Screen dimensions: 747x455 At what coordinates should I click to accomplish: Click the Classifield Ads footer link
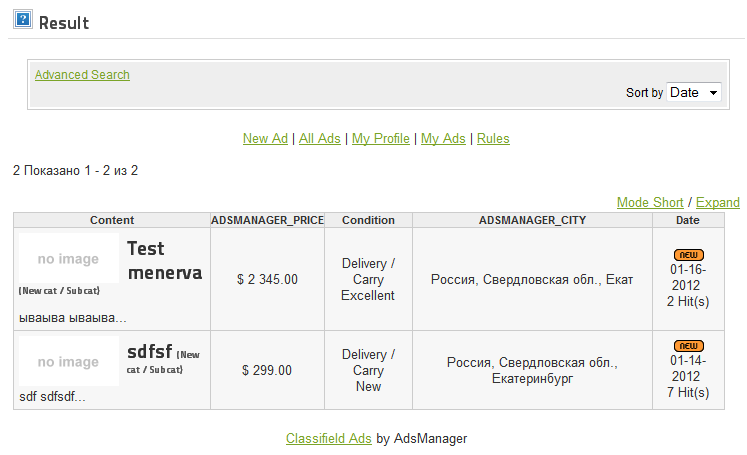click(x=329, y=438)
